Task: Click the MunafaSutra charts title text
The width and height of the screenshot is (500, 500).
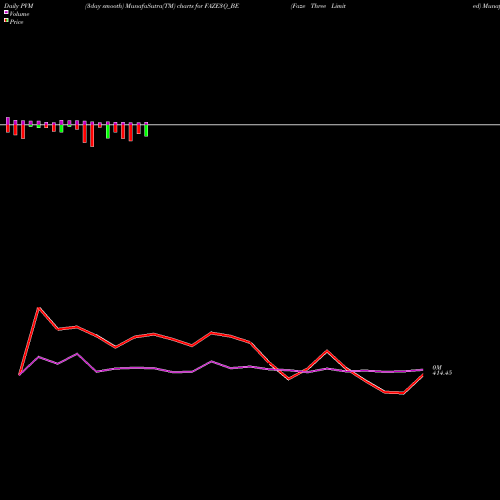Action: tap(162, 6)
